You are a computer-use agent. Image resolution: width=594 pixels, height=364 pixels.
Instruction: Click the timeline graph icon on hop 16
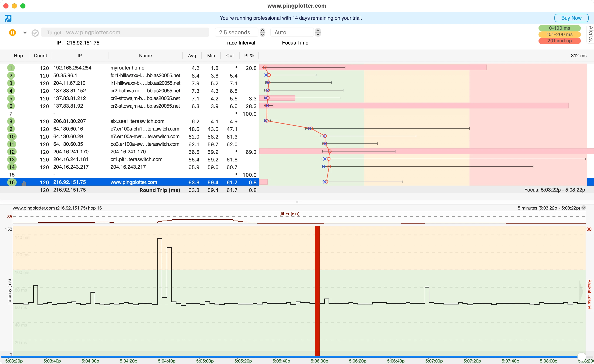[24, 183]
